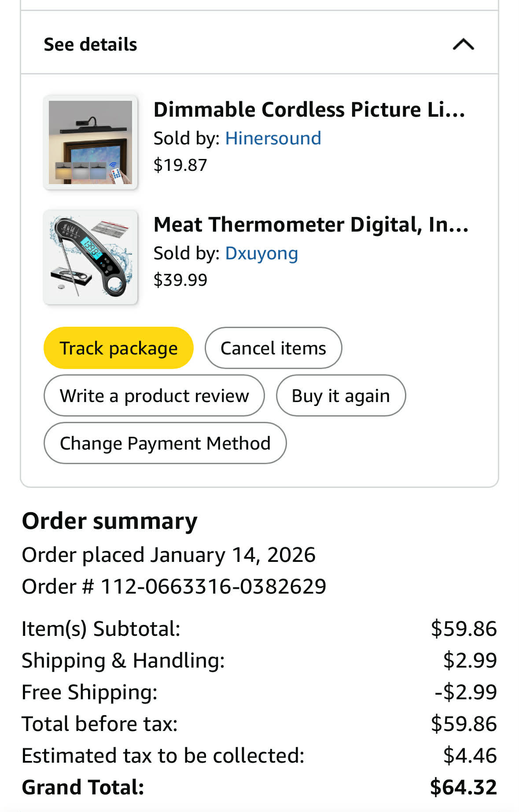The image size is (519, 812).
Task: Tap the Buy it again button
Action: pos(341,395)
